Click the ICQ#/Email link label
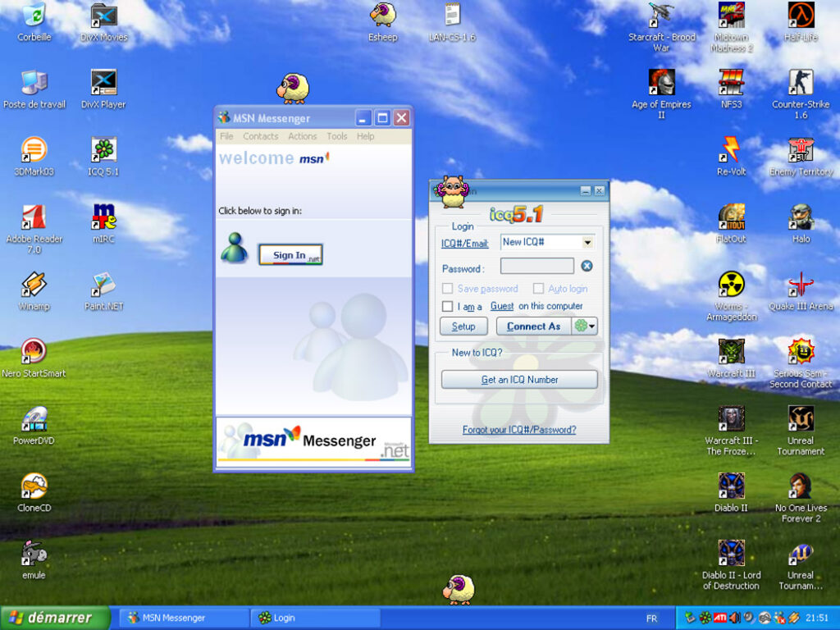Image resolution: width=840 pixels, height=630 pixels. (464, 243)
